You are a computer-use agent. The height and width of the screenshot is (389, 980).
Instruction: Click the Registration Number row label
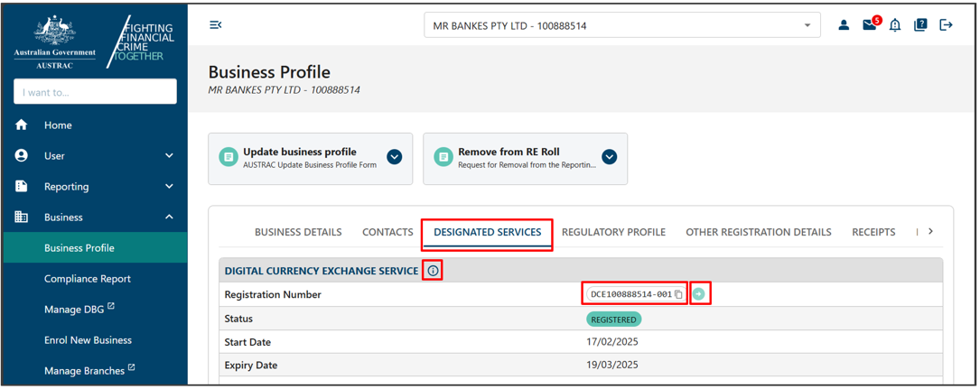(273, 294)
